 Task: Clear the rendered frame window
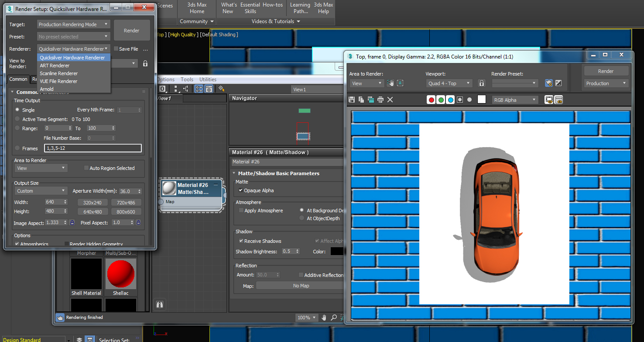click(390, 100)
